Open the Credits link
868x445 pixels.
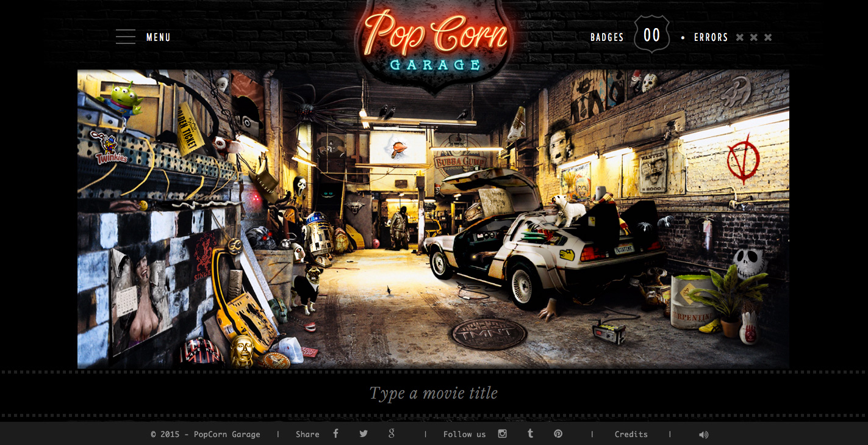(x=631, y=435)
